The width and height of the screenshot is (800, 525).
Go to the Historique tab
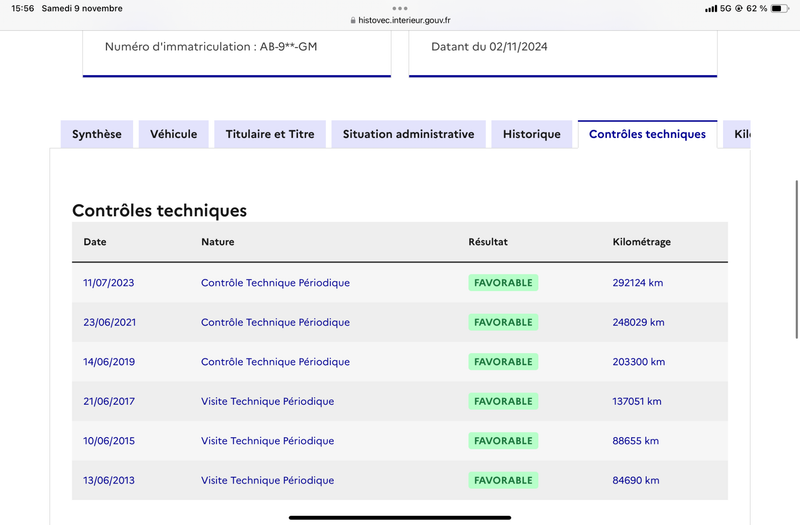[x=532, y=134]
